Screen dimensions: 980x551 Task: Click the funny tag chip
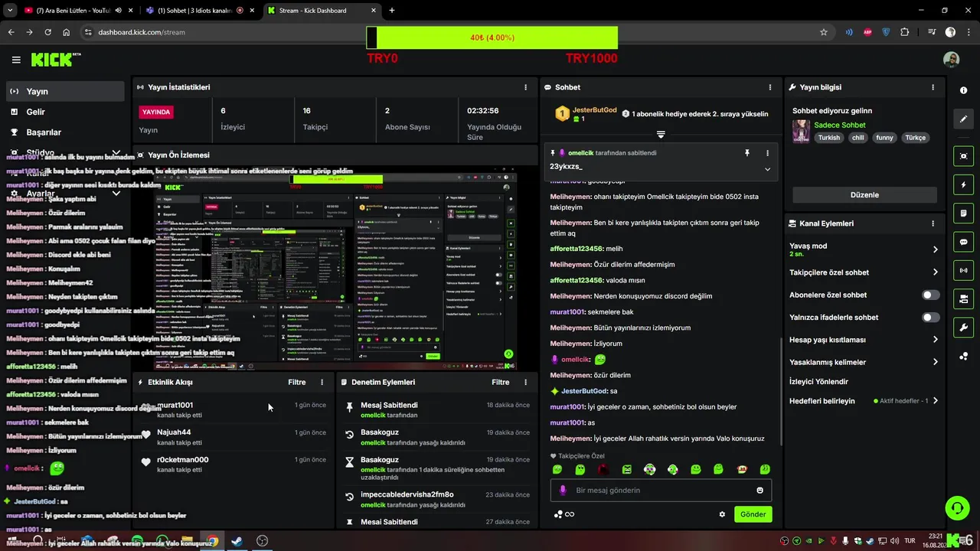click(885, 138)
